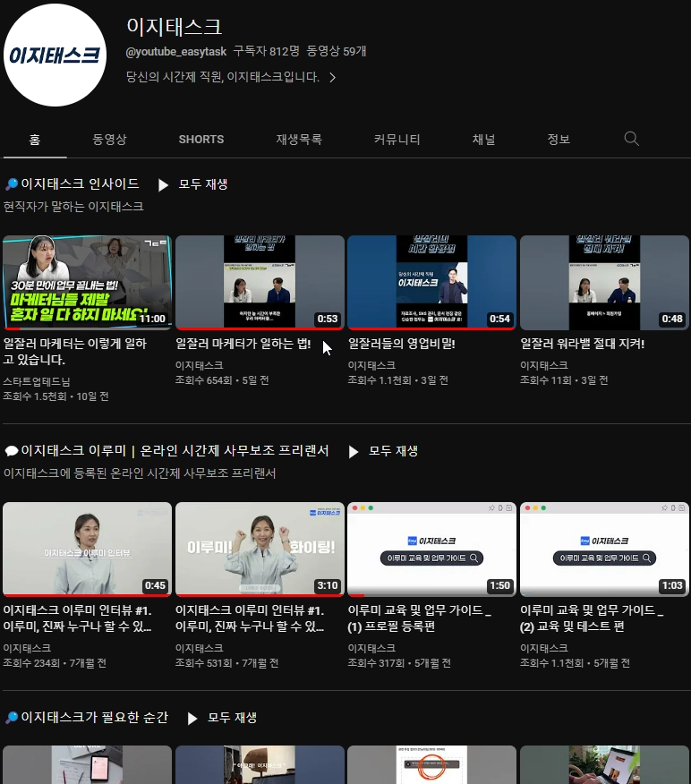Open title 이루미 교육 및 업무 가이드 (1) 프로필 등록편
Screen dimensions: 691x784
point(420,618)
